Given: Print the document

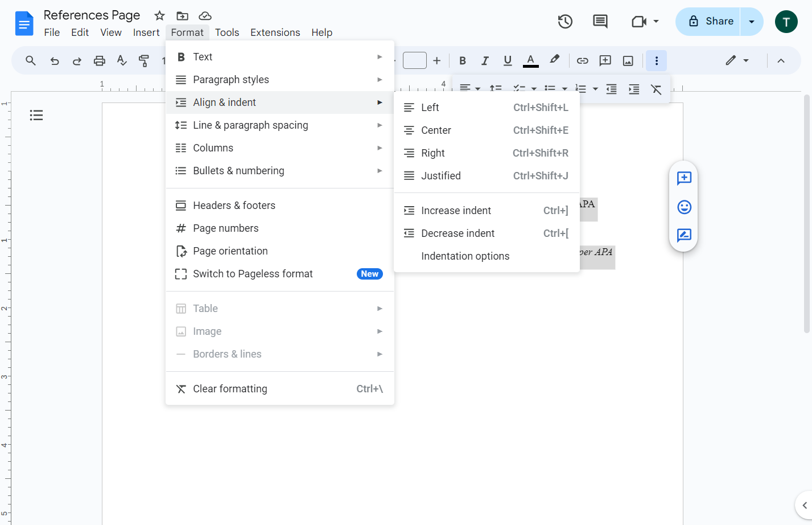Looking at the screenshot, I should tap(100, 60).
